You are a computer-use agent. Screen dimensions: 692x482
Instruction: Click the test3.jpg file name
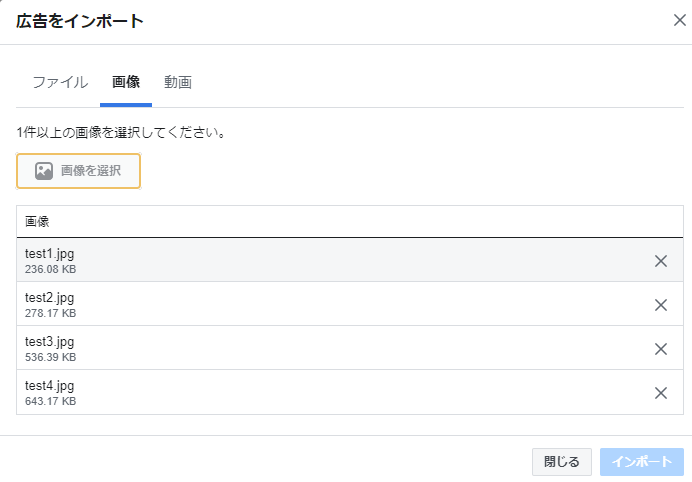click(49, 342)
